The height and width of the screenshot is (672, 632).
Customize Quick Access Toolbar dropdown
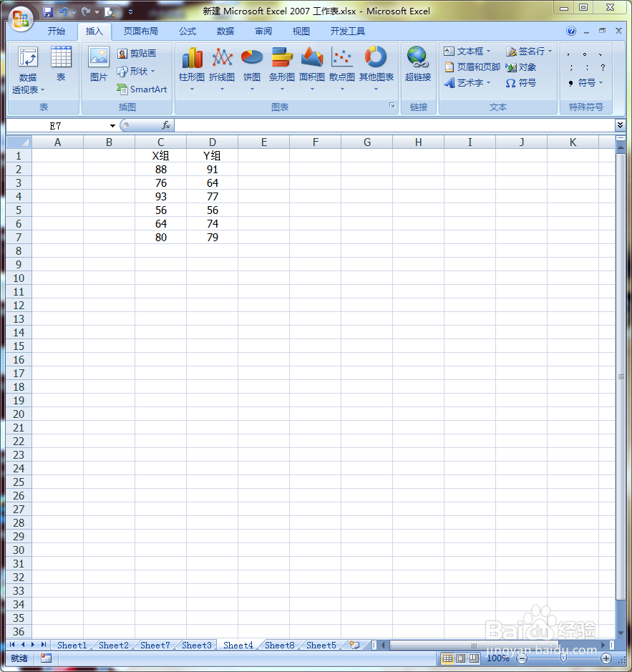pyautogui.click(x=130, y=12)
